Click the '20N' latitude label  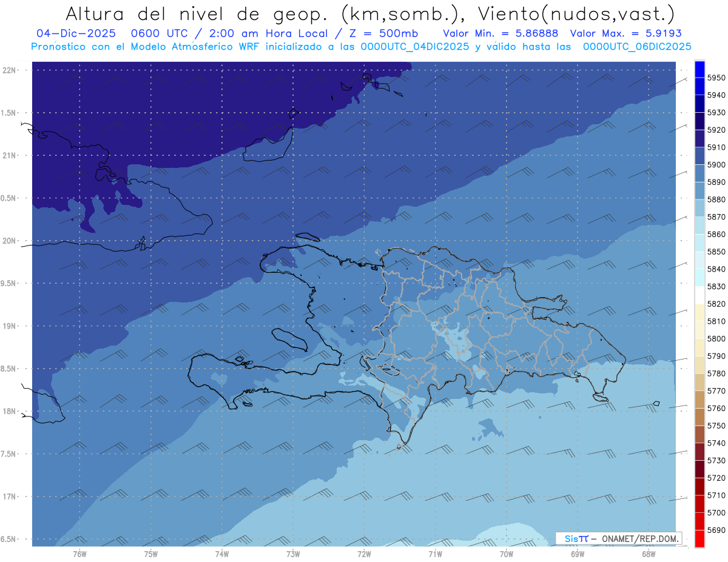coord(10,241)
